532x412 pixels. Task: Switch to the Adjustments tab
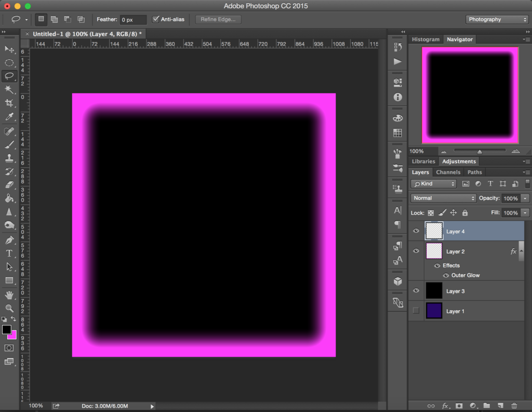click(x=459, y=162)
